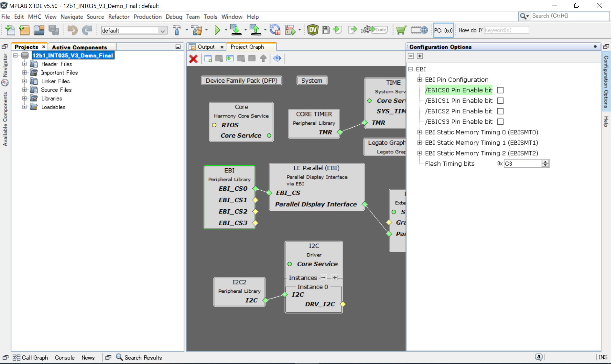Click the chip with globe icon
The width and height of the screenshot is (611, 364).
tap(419, 30)
